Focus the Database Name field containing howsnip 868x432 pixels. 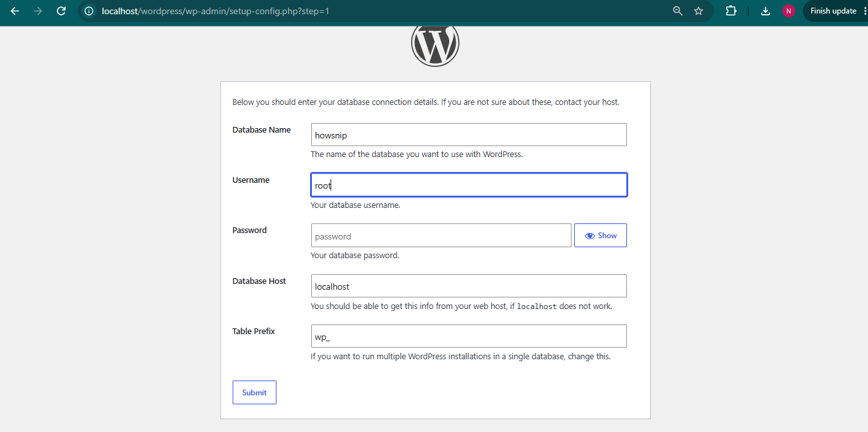point(468,135)
